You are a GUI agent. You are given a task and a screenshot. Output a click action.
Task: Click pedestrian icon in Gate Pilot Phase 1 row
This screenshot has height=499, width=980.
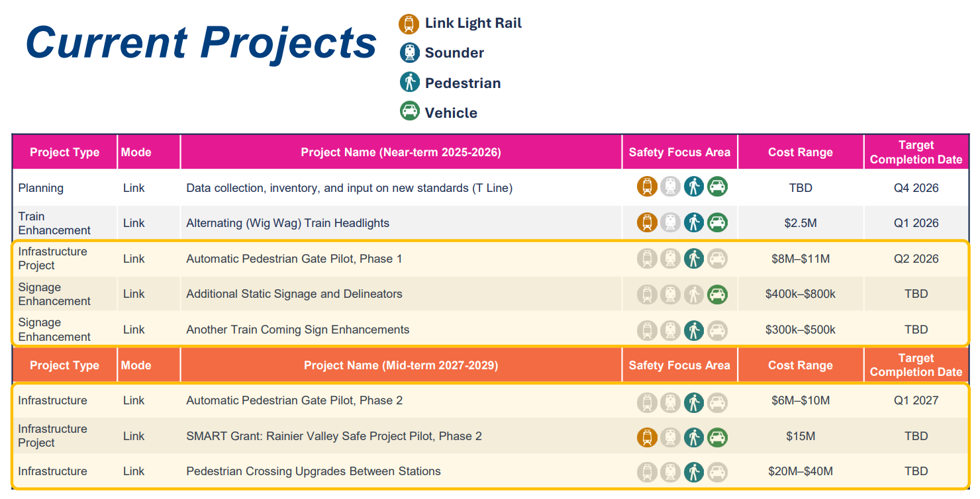tap(694, 258)
